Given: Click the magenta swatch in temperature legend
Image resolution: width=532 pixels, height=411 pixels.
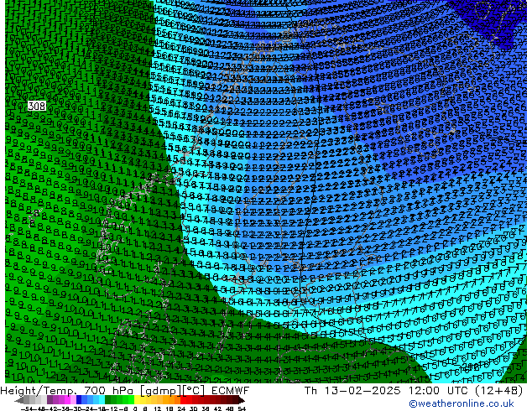Looking at the screenshot, I should [67, 400].
